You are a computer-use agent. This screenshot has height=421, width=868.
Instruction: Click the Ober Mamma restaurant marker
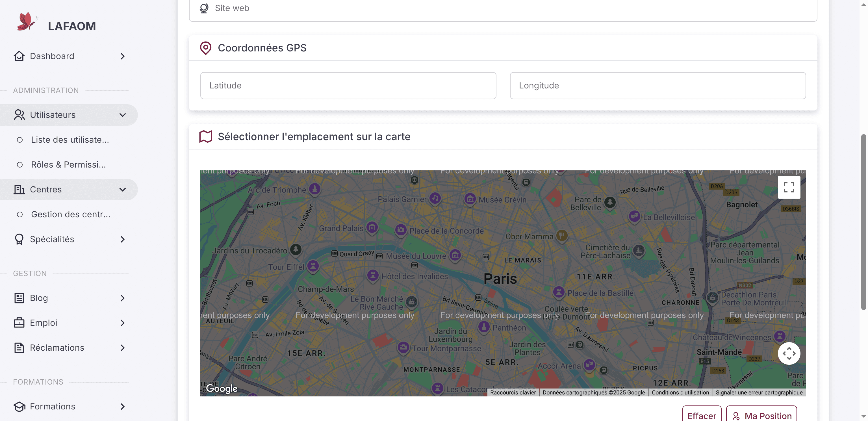[x=561, y=236]
